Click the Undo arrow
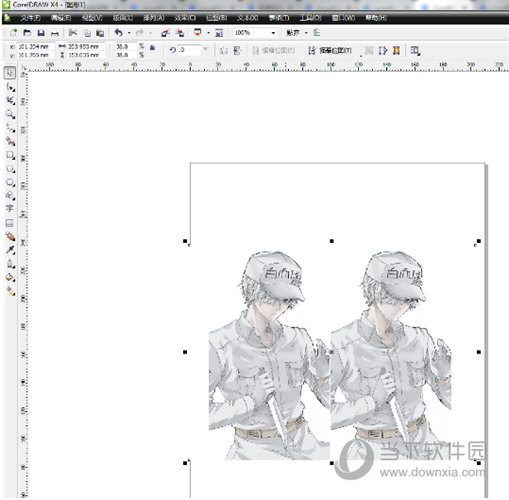This screenshot has height=500, width=509. (x=119, y=33)
